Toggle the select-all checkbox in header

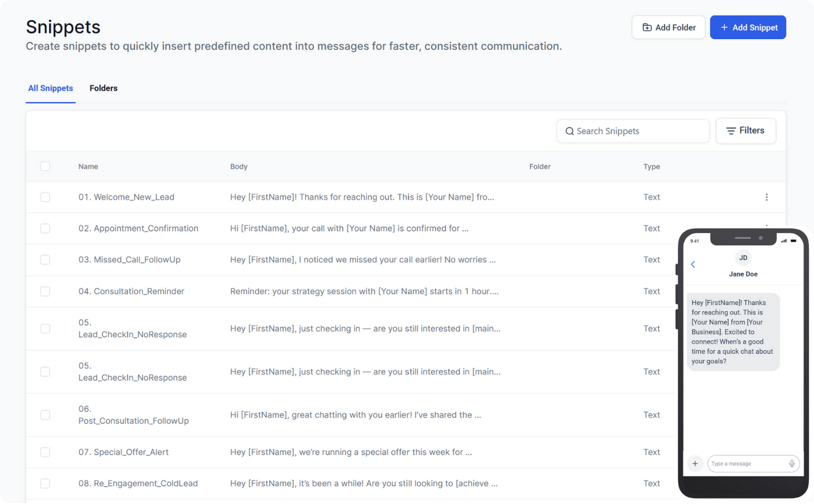[x=45, y=166]
